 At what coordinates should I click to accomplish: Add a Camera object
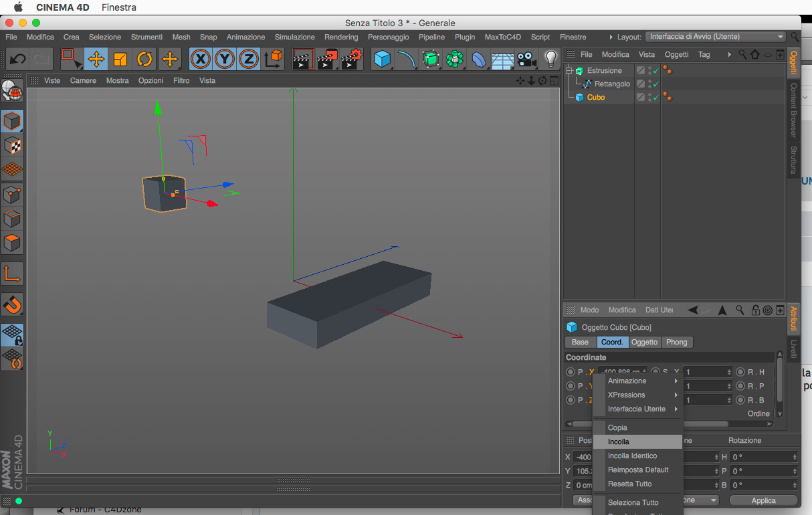(527, 59)
